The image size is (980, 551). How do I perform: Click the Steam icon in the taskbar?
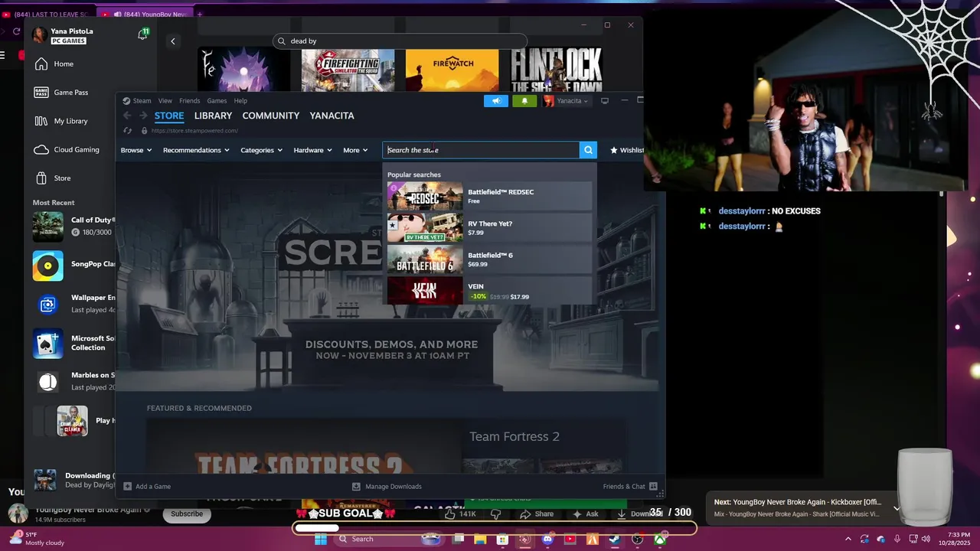click(615, 540)
